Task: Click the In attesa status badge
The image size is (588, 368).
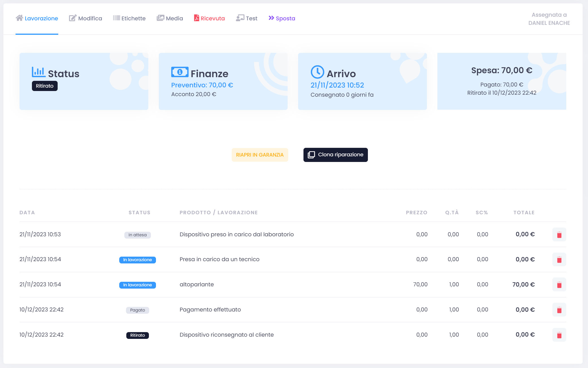Action: pos(137,235)
